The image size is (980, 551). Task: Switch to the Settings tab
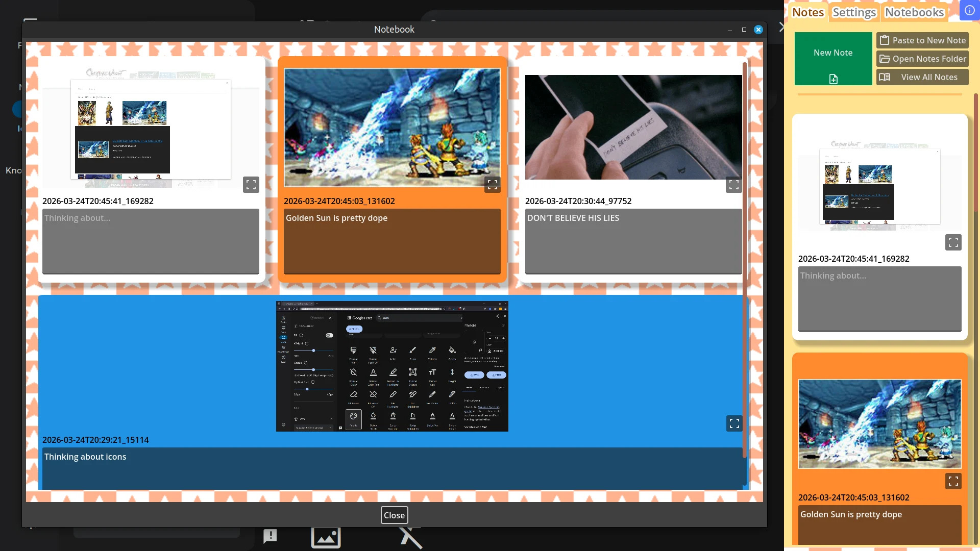pyautogui.click(x=854, y=12)
